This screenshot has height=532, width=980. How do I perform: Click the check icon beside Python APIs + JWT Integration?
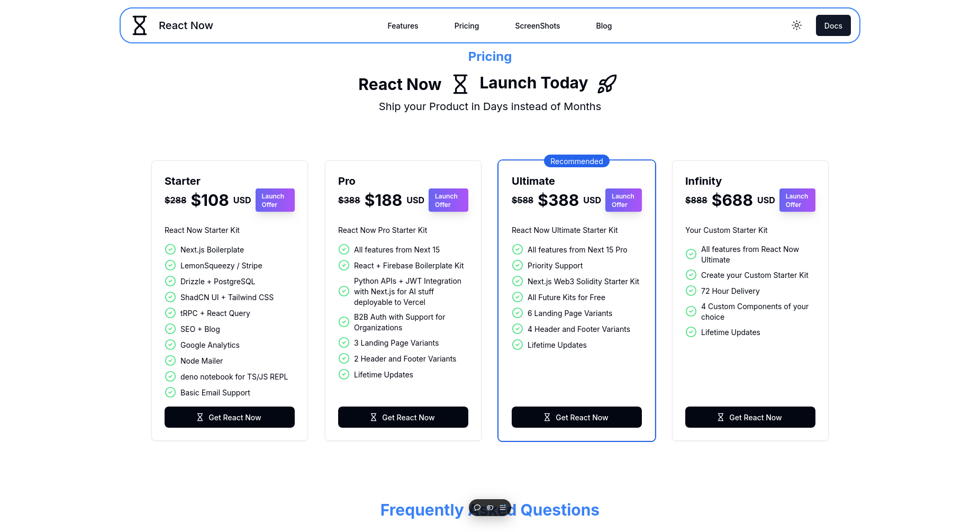[344, 291]
